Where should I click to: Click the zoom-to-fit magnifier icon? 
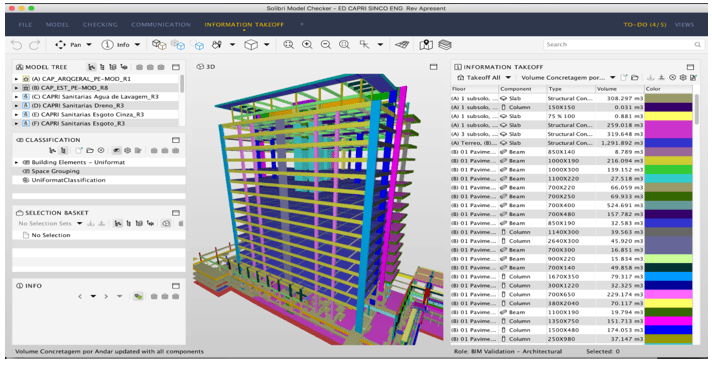(x=288, y=44)
